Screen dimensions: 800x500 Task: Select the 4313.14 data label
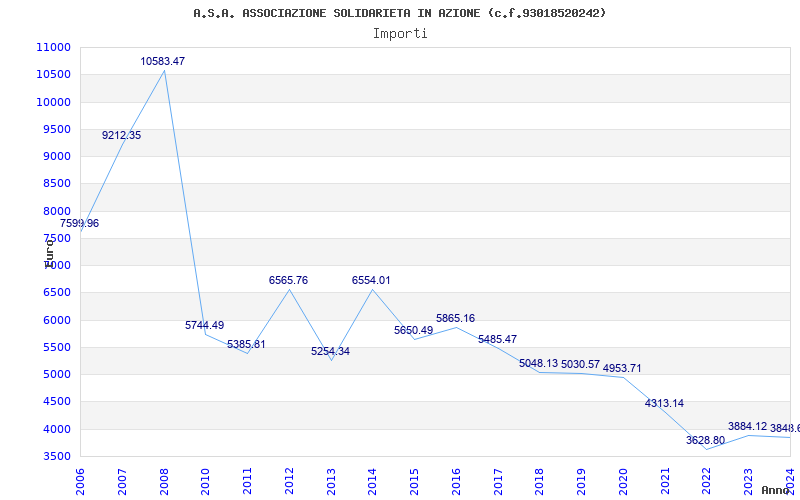coord(664,403)
